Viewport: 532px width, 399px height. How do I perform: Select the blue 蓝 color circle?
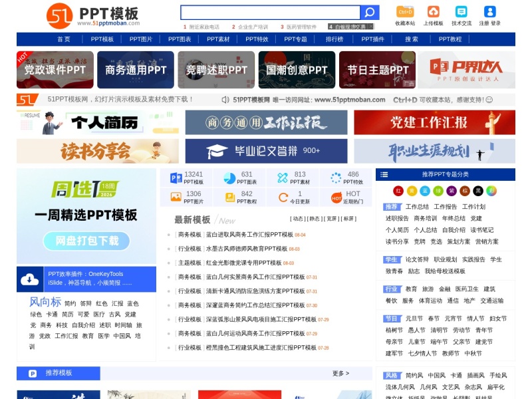pos(425,191)
